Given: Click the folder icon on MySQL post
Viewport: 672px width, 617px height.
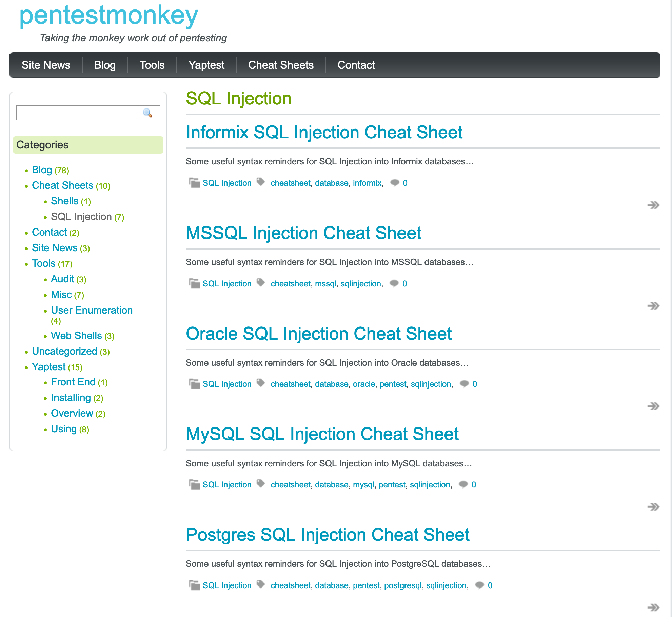Looking at the screenshot, I should click(x=194, y=484).
